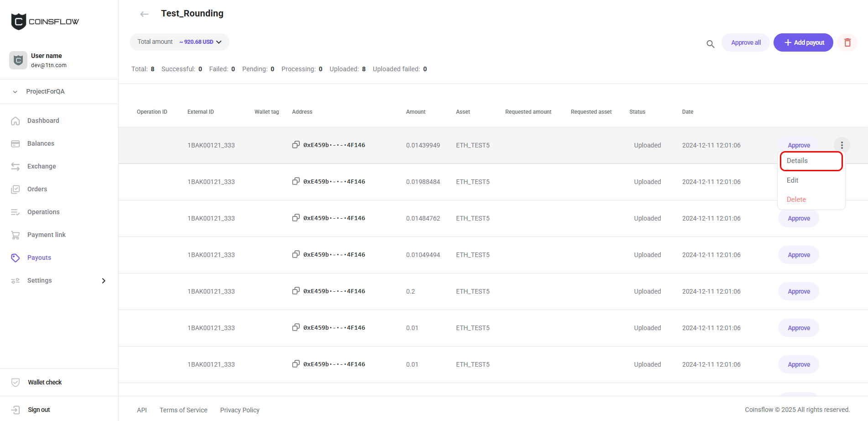This screenshot has width=868, height=421.
Task: Copy address in the first payout row
Action: 296,145
